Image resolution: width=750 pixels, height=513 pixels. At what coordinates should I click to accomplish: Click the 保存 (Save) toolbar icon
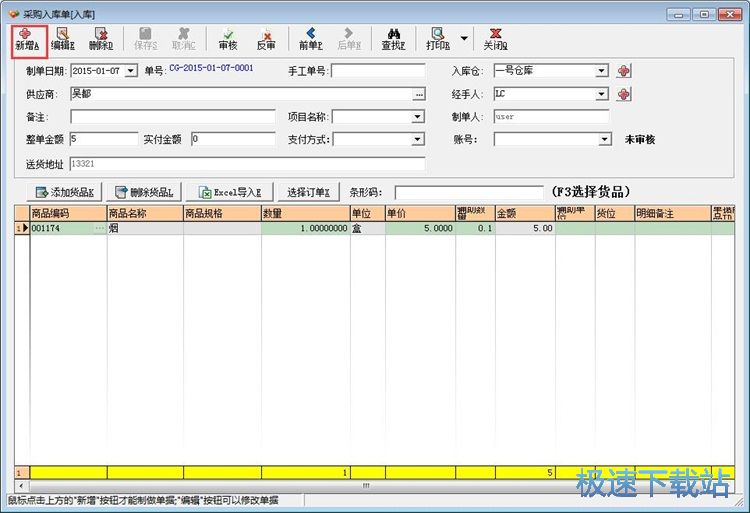tap(145, 39)
